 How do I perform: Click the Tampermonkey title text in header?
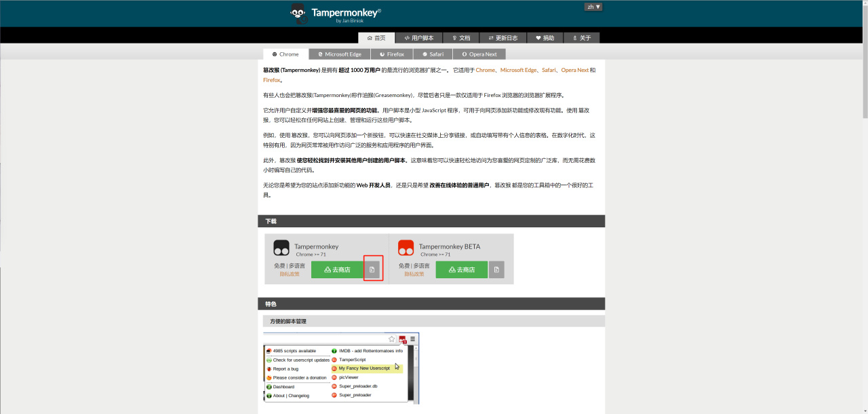tap(346, 12)
